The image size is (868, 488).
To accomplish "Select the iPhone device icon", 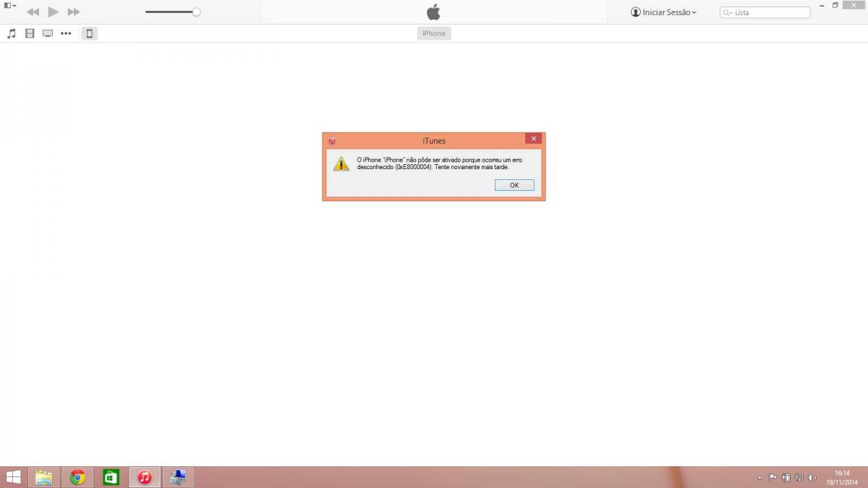I will (x=89, y=33).
